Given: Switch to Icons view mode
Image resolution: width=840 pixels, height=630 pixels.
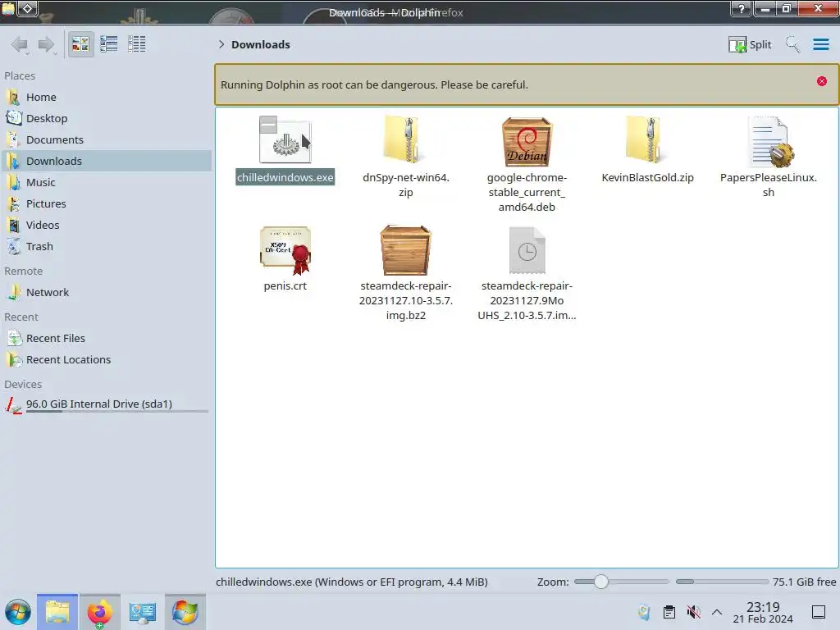Looking at the screenshot, I should click(x=80, y=44).
